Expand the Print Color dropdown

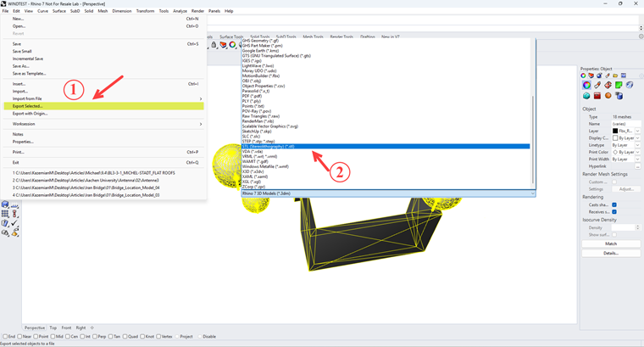637,152
